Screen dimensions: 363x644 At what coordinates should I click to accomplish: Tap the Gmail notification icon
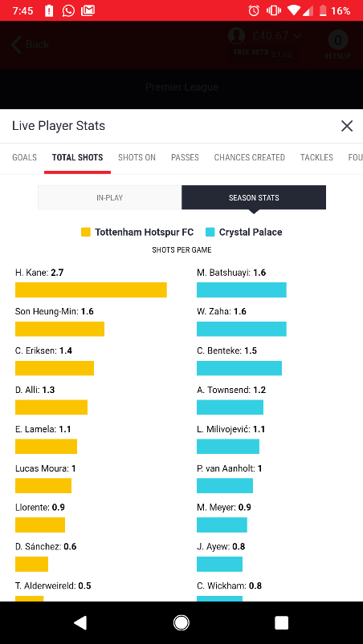[x=88, y=10]
